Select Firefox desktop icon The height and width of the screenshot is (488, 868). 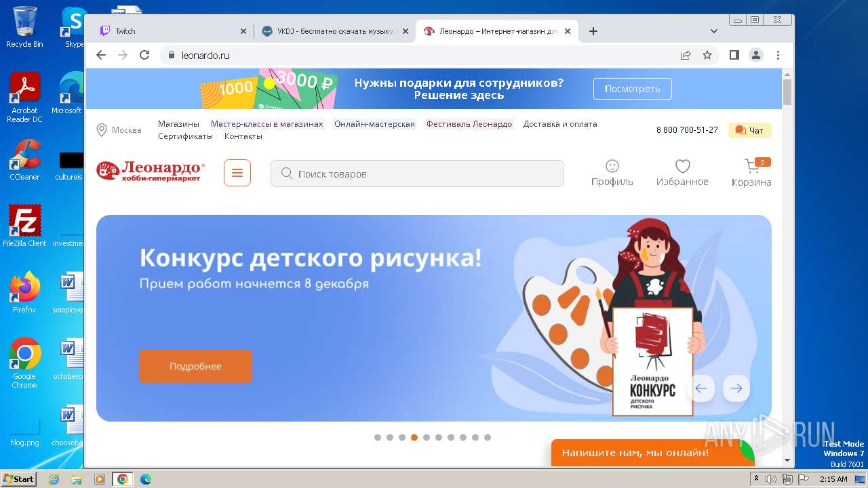point(24,292)
